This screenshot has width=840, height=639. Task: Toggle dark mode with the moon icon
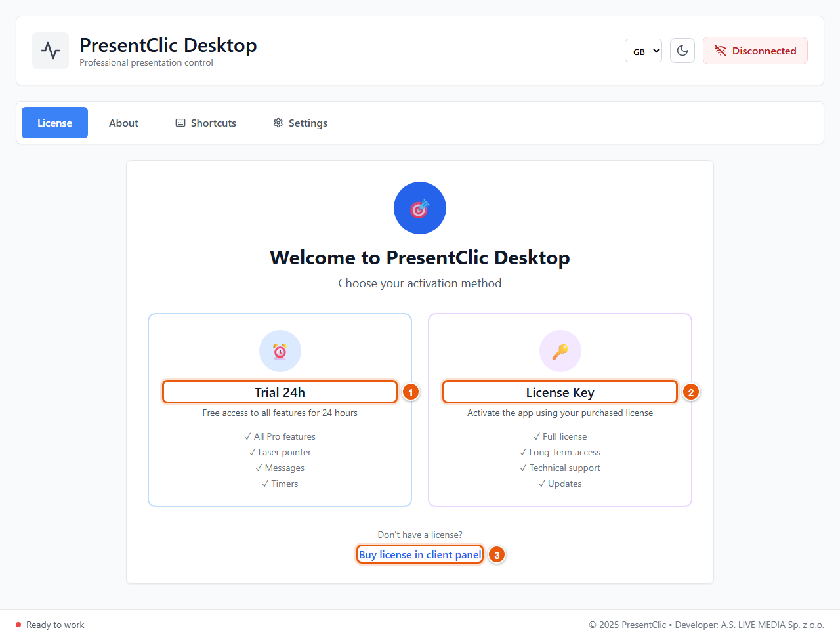[x=682, y=51]
